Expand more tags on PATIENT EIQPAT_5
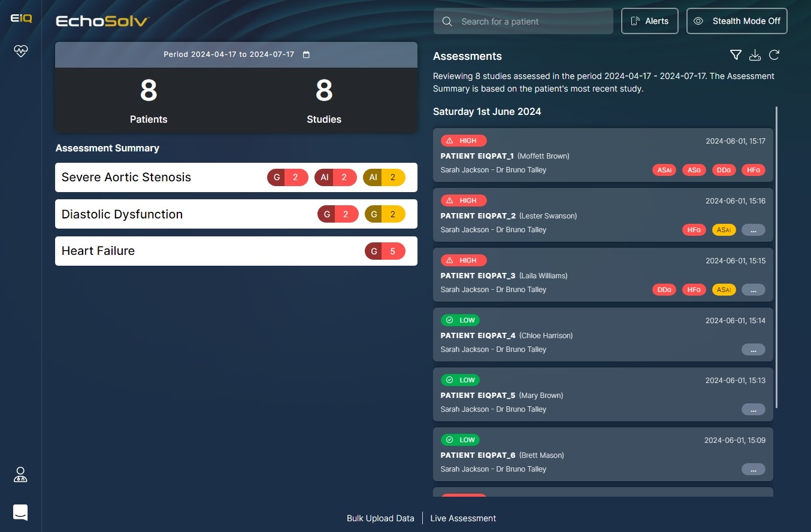811x532 pixels. tap(753, 409)
